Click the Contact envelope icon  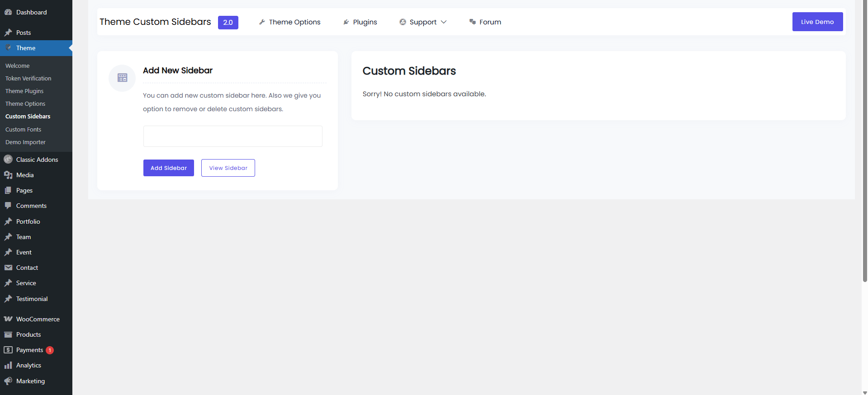[x=8, y=268]
